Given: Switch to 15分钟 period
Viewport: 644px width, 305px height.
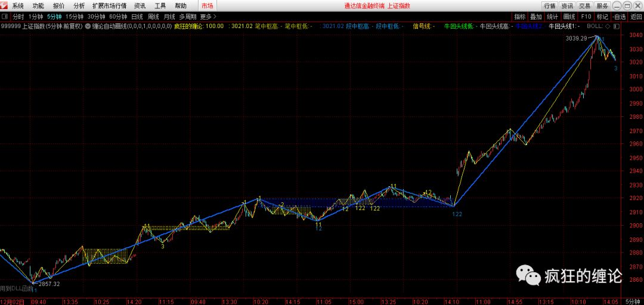Looking at the screenshot, I should coord(75,17).
